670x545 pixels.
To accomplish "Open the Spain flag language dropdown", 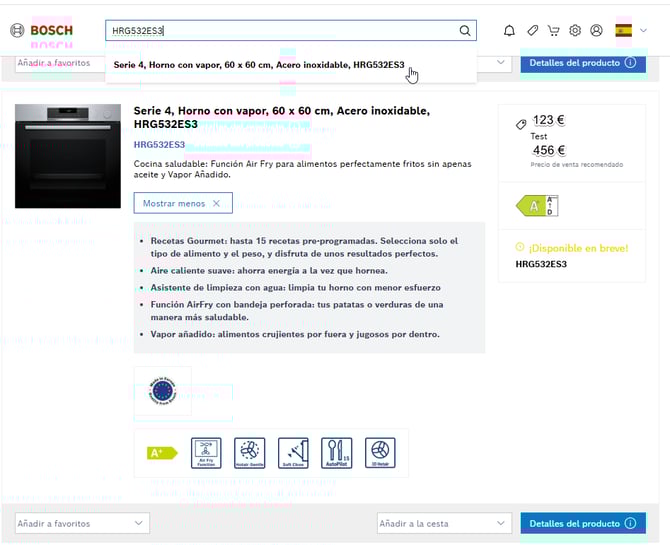I will point(631,31).
